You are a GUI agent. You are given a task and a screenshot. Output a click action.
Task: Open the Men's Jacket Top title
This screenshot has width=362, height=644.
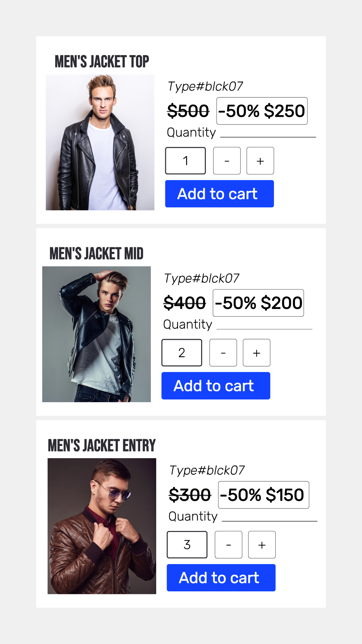click(102, 62)
